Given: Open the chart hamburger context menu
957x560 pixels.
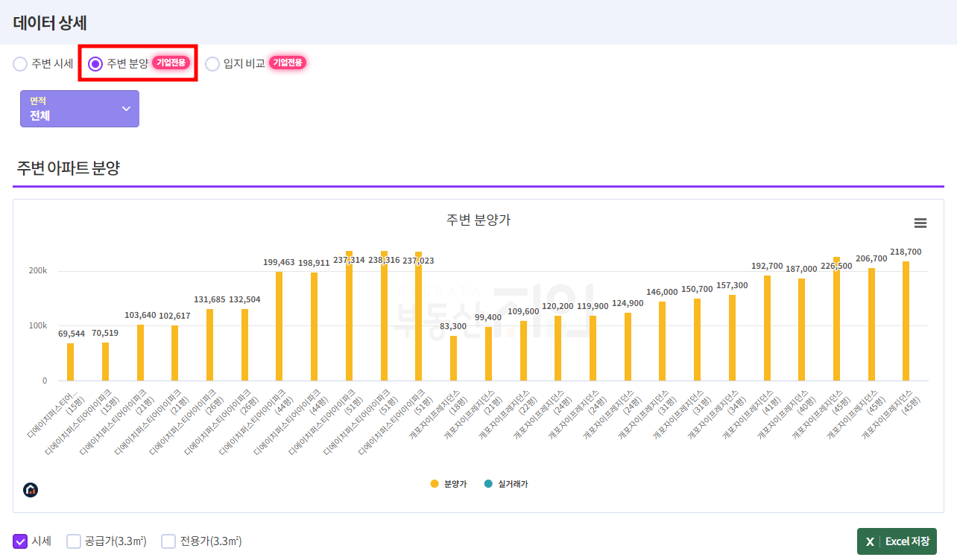Looking at the screenshot, I should 920,223.
